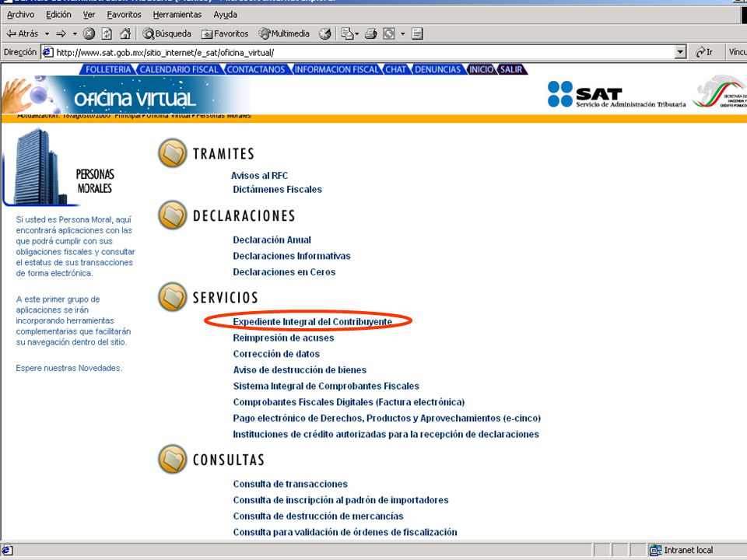The width and height of the screenshot is (747, 560).
Task: Open Aviso de destrucción de bienes link
Action: 300,370
